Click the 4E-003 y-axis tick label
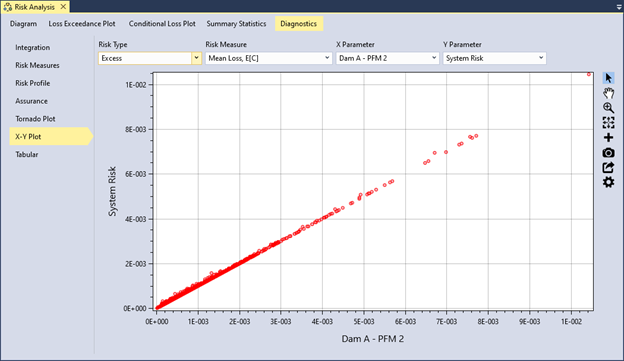 pos(136,219)
